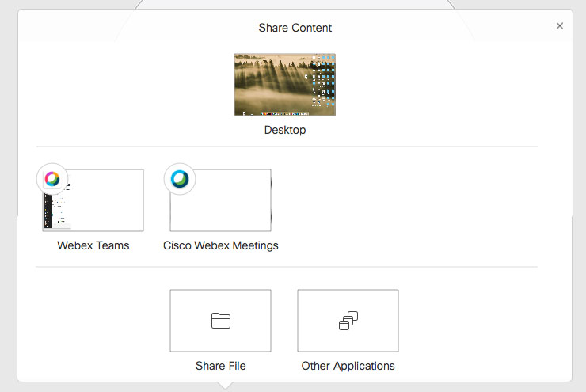Click the "Other Applications" label text
The width and height of the screenshot is (586, 392).
click(x=348, y=366)
